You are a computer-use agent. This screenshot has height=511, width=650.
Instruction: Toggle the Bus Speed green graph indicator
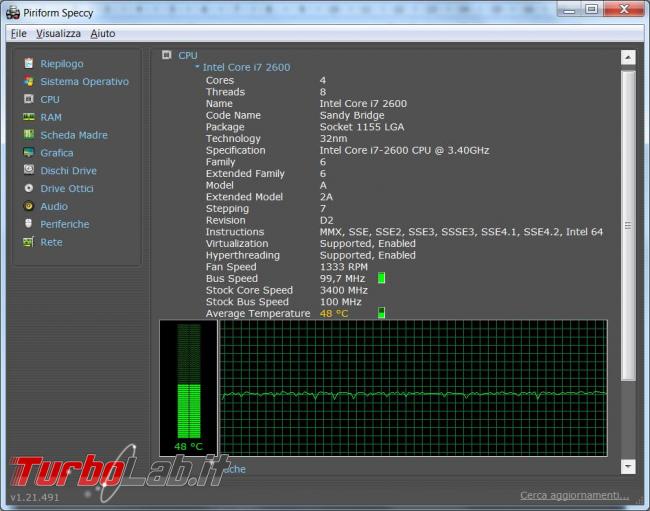tap(381, 278)
